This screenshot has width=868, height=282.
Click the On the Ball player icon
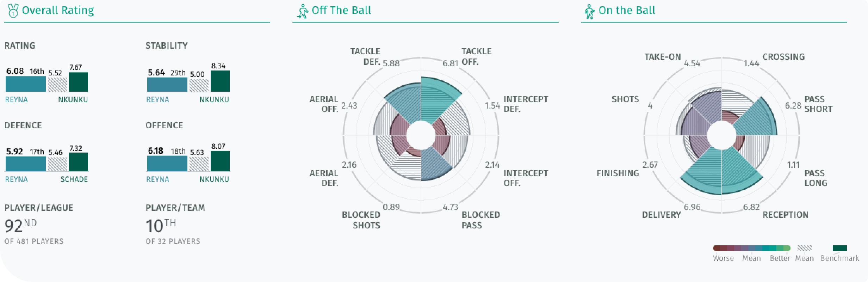click(x=589, y=11)
